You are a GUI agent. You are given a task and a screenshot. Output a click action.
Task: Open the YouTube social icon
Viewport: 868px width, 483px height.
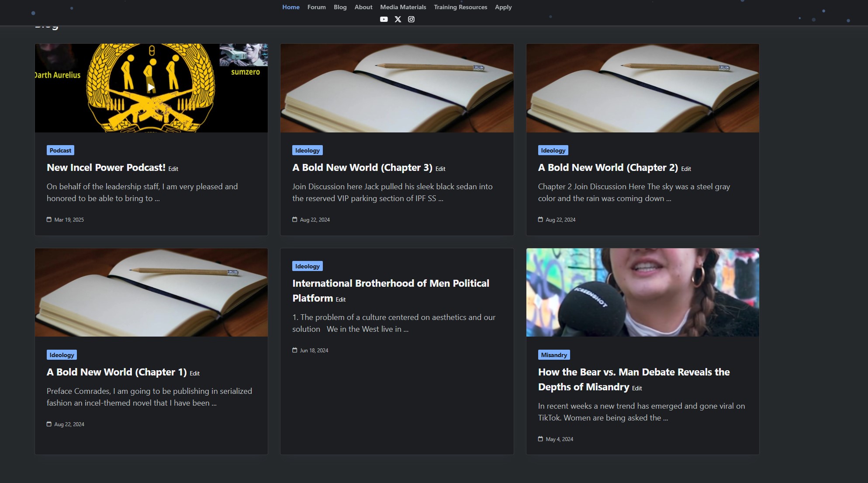click(384, 19)
